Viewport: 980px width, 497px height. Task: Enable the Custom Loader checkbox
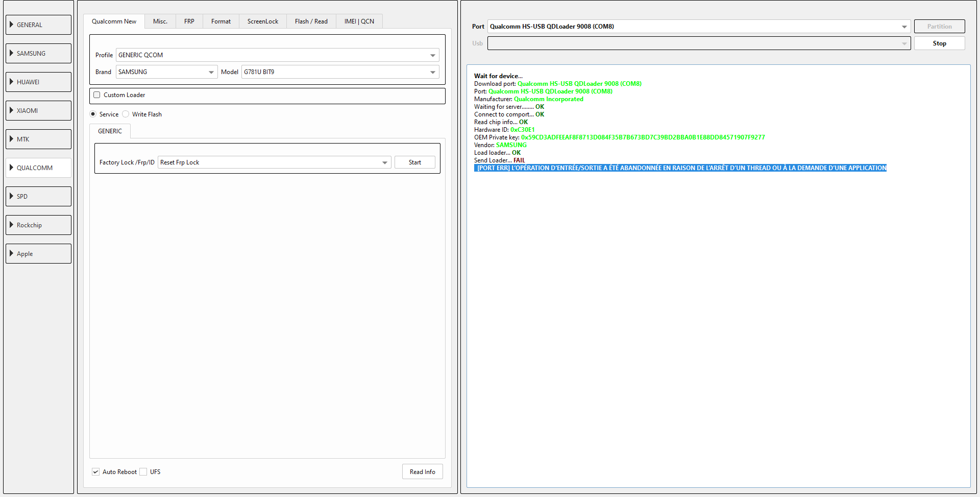[x=97, y=95]
